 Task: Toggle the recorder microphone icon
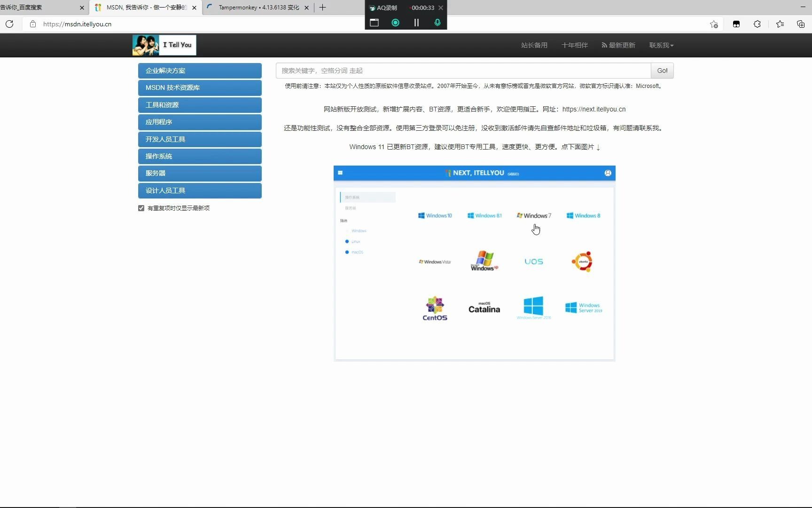[437, 23]
